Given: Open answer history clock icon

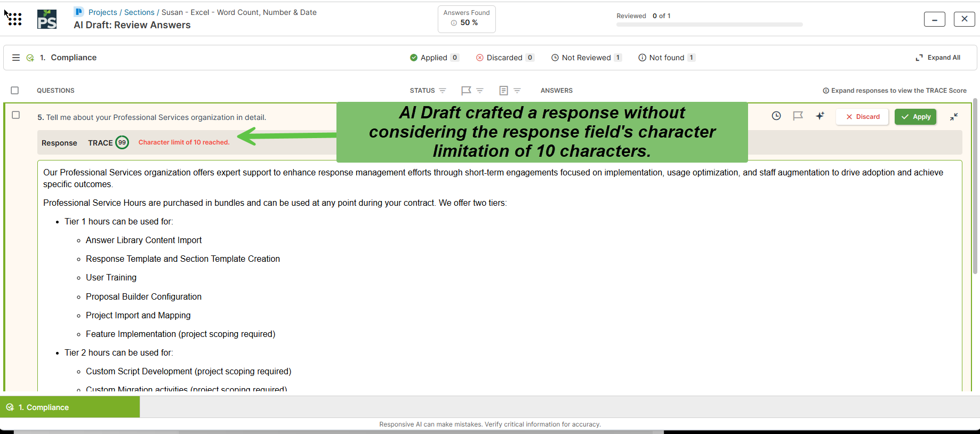Looking at the screenshot, I should pyautogui.click(x=776, y=116).
